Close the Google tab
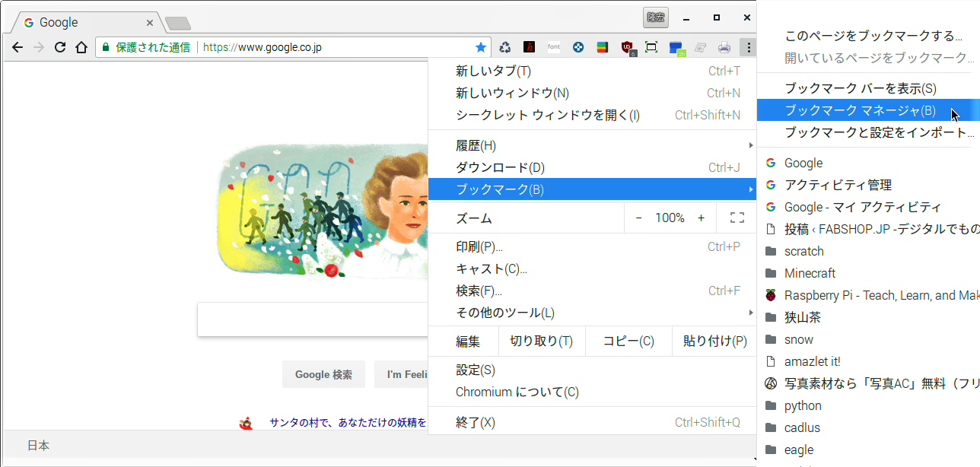 pos(150,23)
